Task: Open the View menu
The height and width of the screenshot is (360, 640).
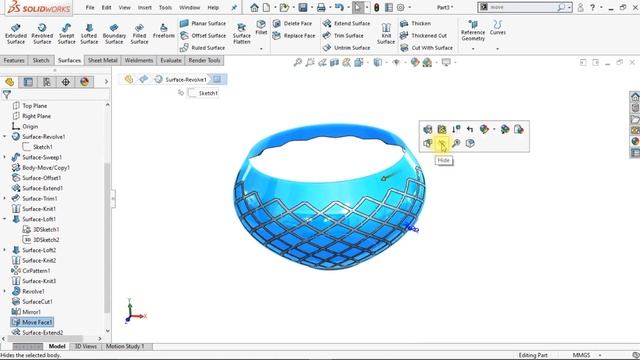Action: pos(124,7)
